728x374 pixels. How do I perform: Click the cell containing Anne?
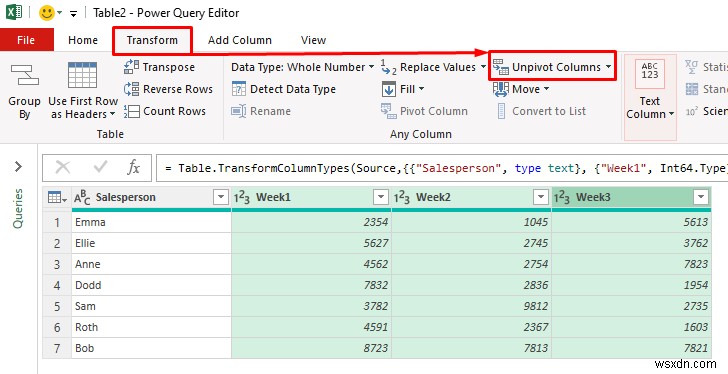[x=151, y=264]
